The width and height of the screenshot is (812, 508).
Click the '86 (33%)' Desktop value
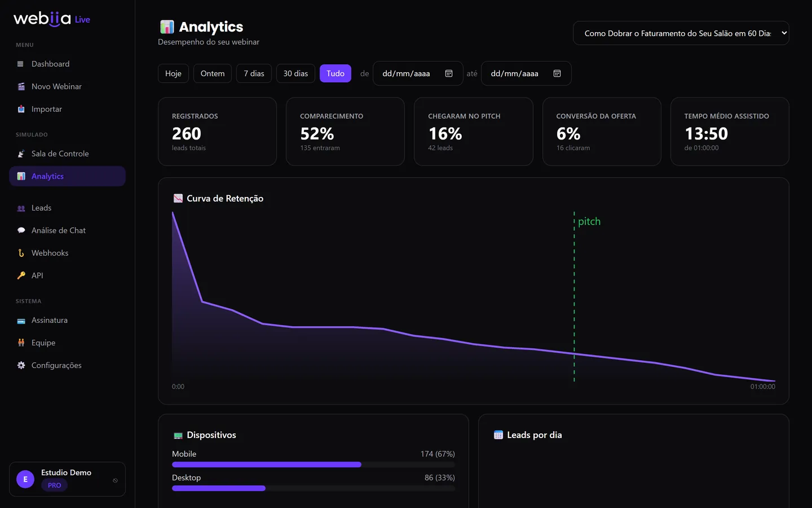point(440,478)
